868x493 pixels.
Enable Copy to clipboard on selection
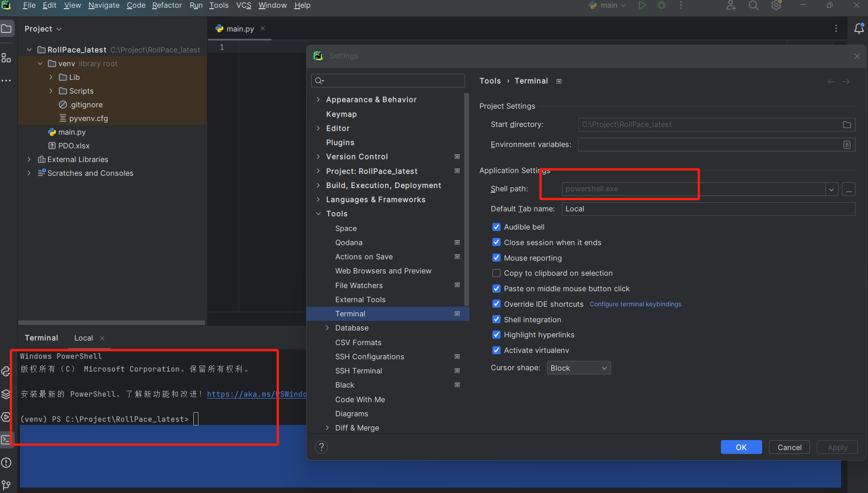click(496, 273)
